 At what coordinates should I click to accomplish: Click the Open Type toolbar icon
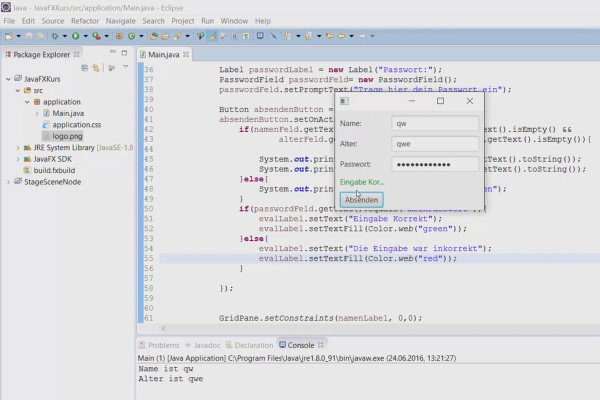[154, 36]
